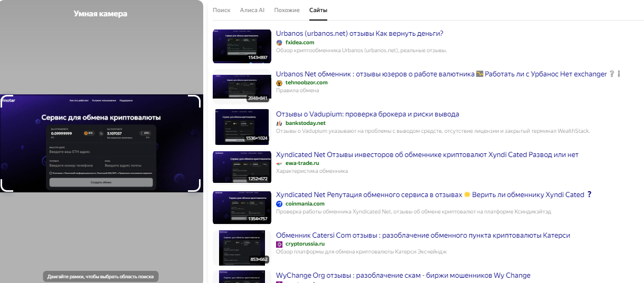Open the Поиск tab
The height and width of the screenshot is (283, 644).
pyautogui.click(x=222, y=10)
